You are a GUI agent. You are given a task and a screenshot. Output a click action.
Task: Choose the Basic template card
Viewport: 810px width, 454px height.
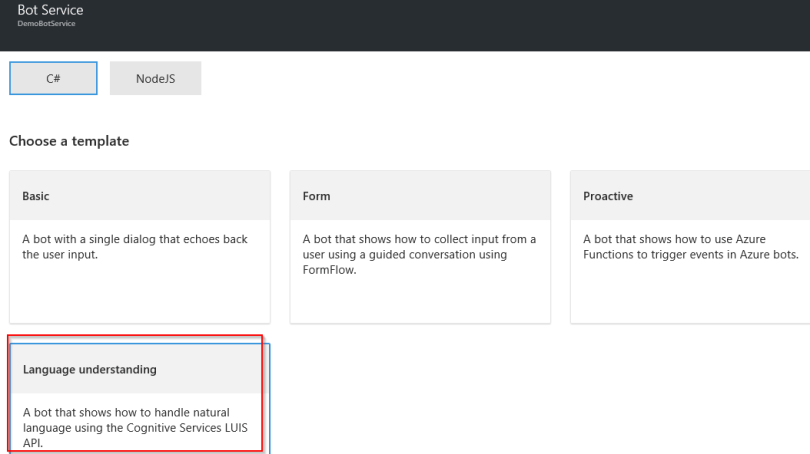(x=139, y=246)
